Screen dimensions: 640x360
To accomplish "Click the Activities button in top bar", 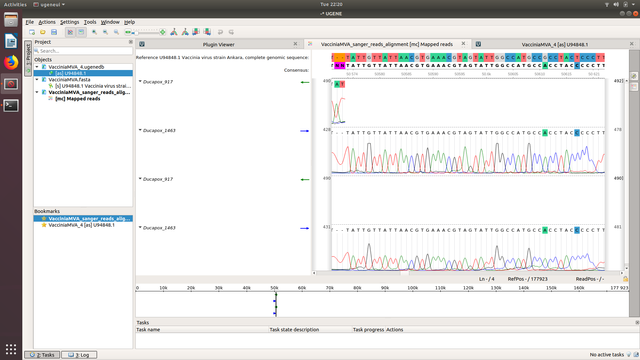I will tap(15, 4).
